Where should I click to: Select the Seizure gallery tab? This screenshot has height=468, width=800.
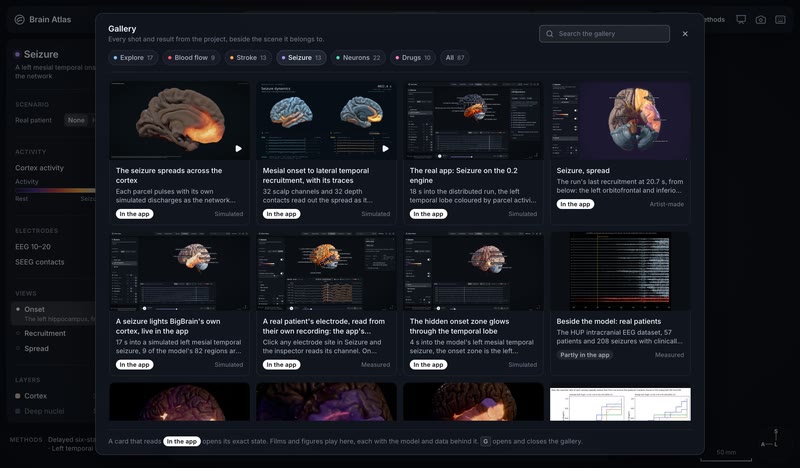[x=302, y=58]
